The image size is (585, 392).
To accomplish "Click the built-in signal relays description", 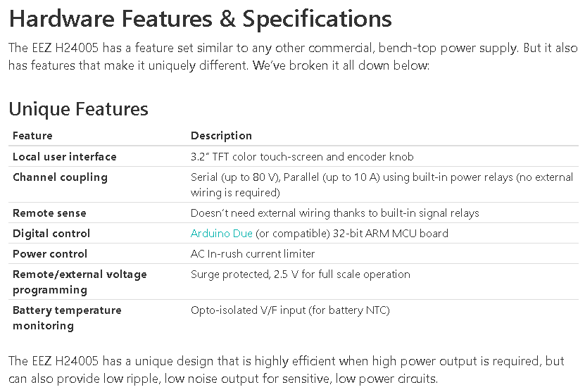I will 334,213.
